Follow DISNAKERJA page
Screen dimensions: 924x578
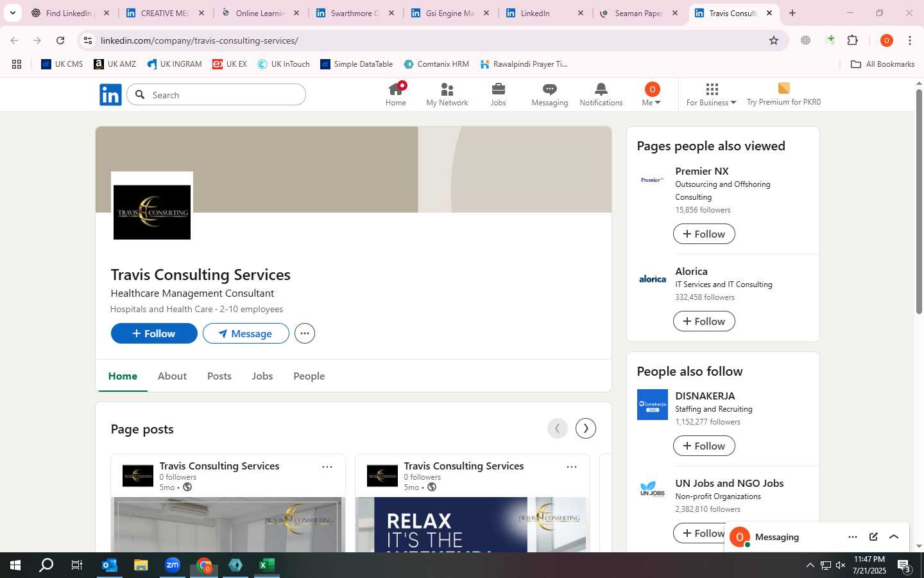pyautogui.click(x=704, y=446)
